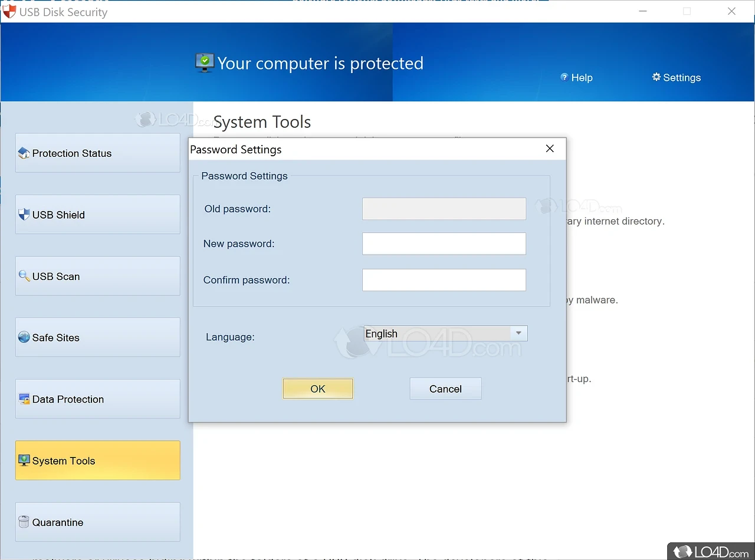Click the Settings gear icon
The height and width of the screenshot is (560, 755).
point(656,77)
